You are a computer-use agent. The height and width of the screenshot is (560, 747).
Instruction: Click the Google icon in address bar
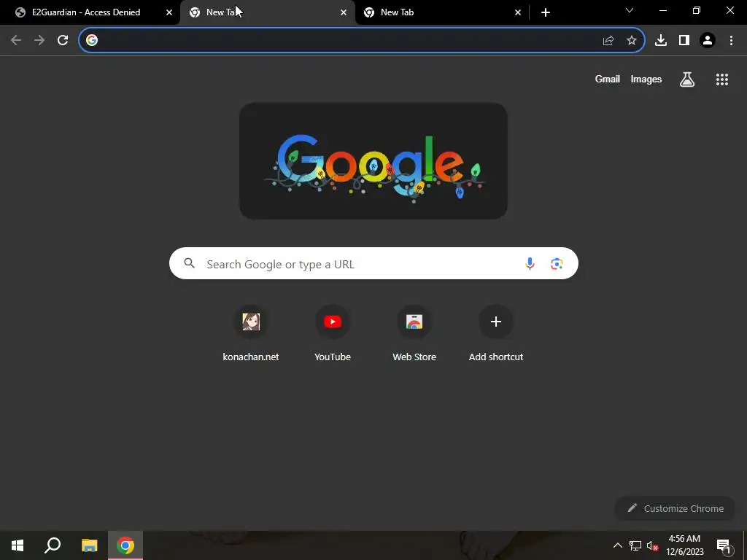[x=92, y=41]
